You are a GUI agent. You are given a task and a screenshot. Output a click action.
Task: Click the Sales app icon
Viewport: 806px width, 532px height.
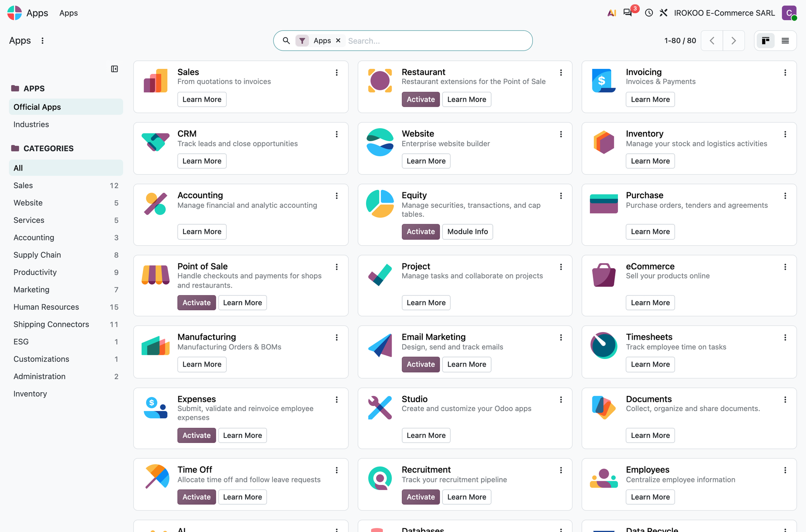(x=156, y=81)
